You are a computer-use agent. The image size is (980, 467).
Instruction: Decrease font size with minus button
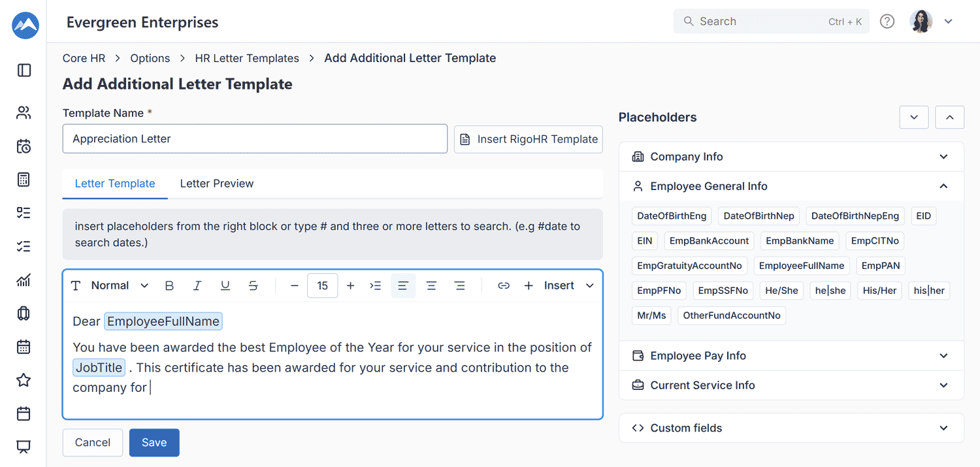(x=294, y=285)
